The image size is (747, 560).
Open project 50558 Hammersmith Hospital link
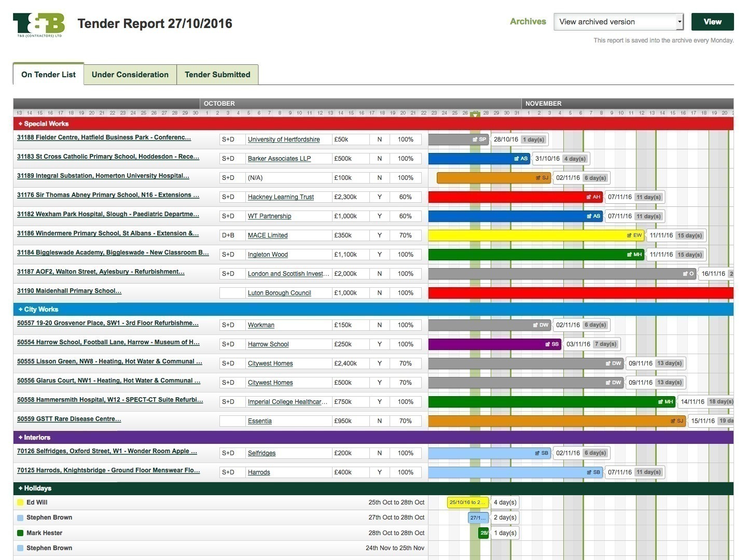(109, 400)
